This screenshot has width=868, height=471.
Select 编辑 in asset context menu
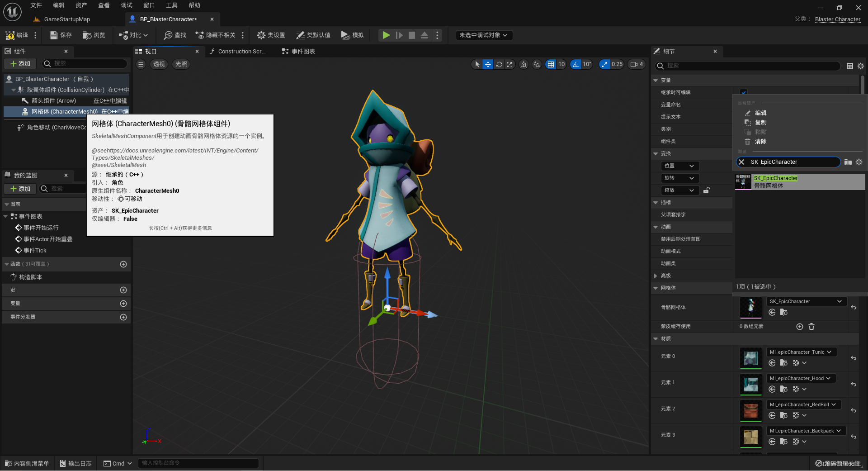[760, 113]
